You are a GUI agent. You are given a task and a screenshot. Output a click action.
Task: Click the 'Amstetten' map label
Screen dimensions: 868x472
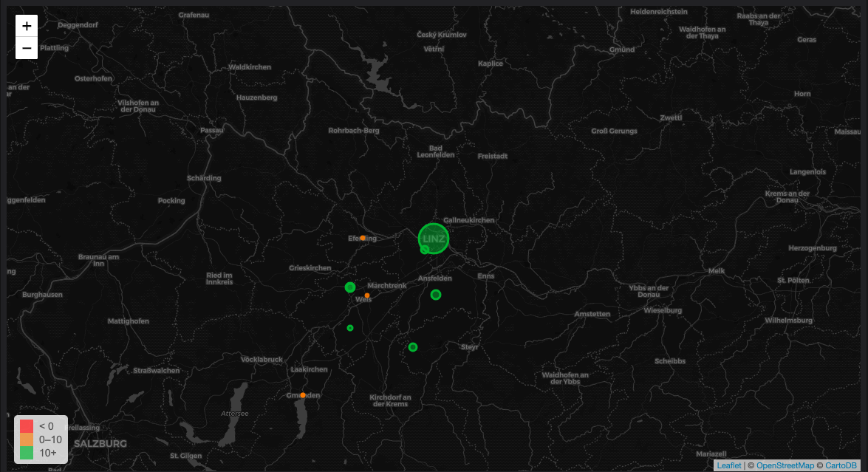point(592,314)
